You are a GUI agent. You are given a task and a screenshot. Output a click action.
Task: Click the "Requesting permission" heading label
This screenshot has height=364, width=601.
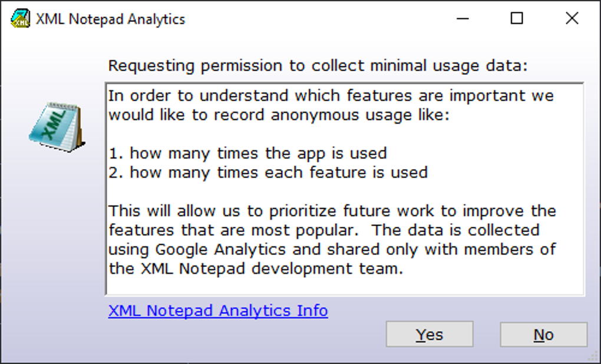(318, 65)
